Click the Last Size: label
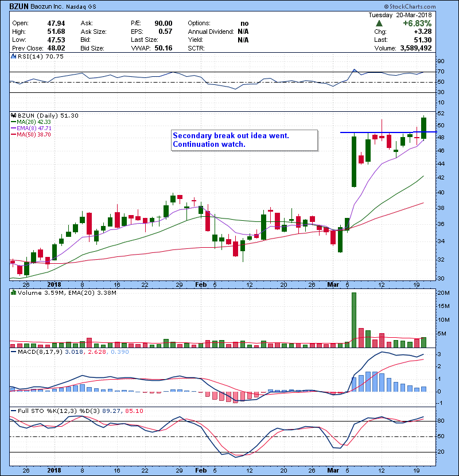This screenshot has width=459, height=476. [145, 40]
